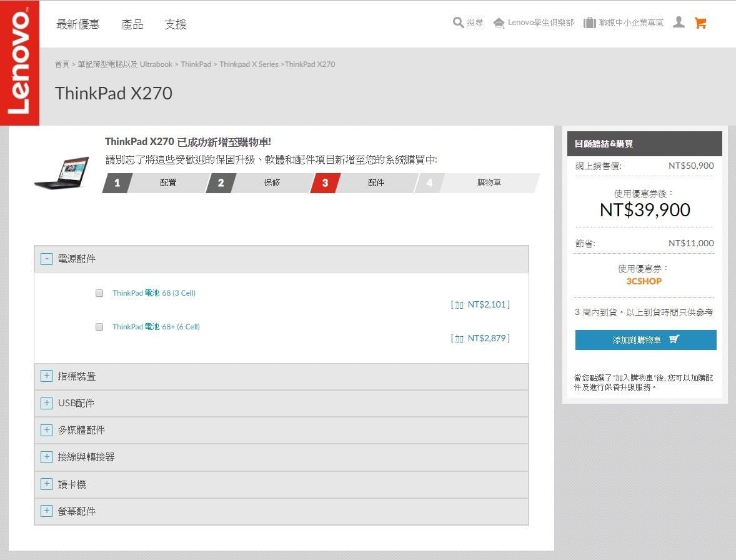This screenshot has width=736, height=560.
Task: Click the ThinkPad X270 breadcrumb
Action: tap(310, 64)
